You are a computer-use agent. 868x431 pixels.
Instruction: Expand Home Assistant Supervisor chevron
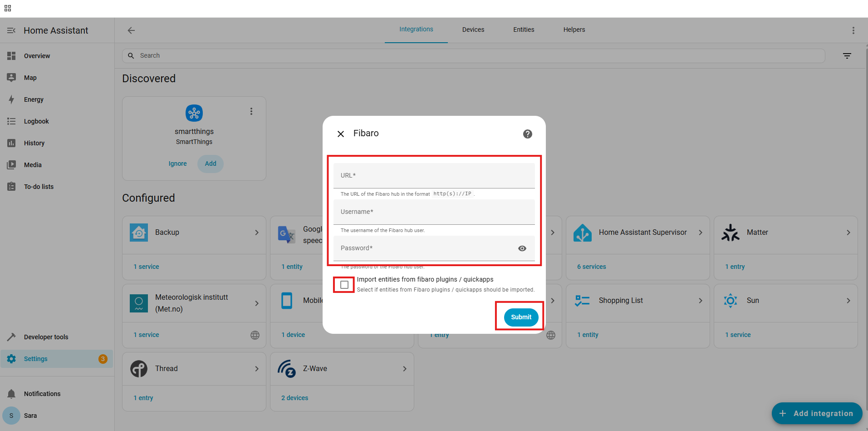701,233
